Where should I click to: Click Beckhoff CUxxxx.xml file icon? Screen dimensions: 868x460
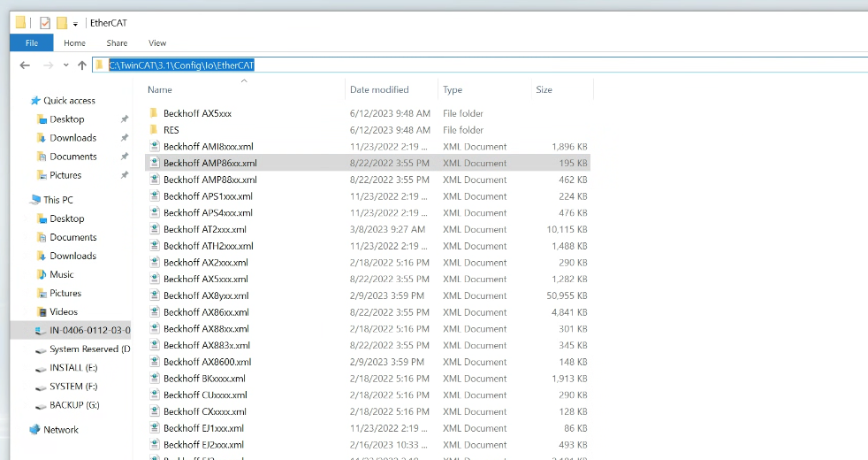tap(155, 395)
